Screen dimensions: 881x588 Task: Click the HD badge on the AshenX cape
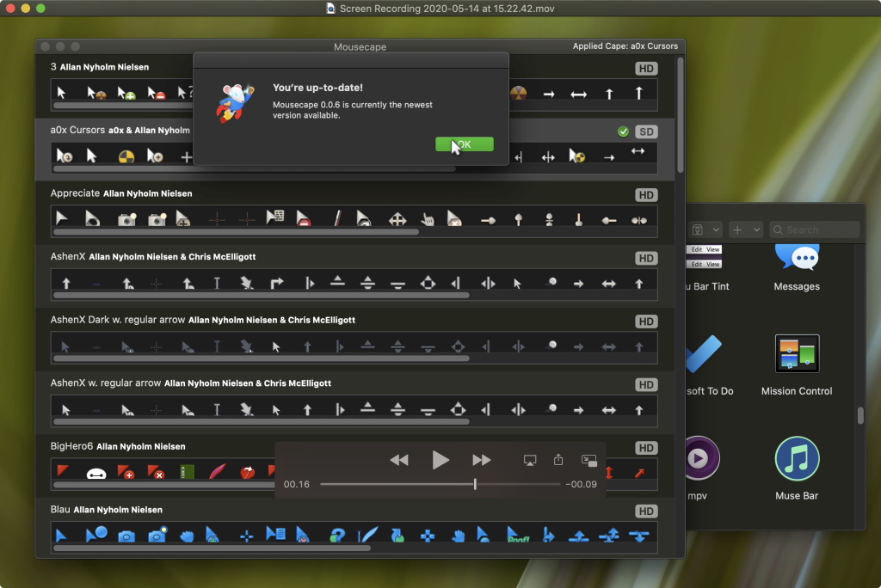click(646, 259)
